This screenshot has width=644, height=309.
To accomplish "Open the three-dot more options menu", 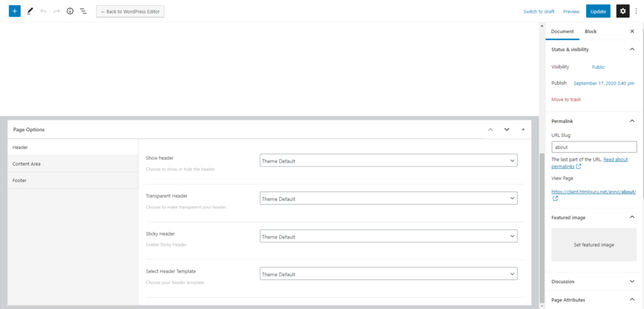I will (636, 11).
